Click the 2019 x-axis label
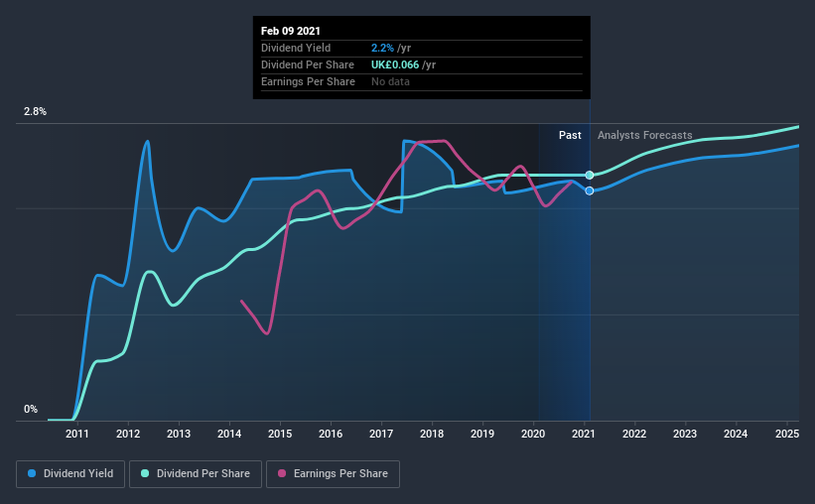815x504 pixels. pyautogui.click(x=482, y=434)
